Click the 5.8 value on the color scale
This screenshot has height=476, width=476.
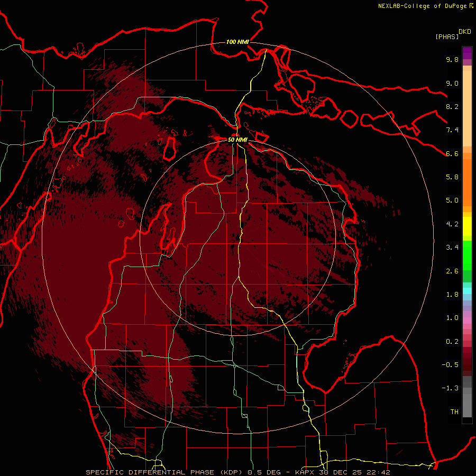[452, 177]
